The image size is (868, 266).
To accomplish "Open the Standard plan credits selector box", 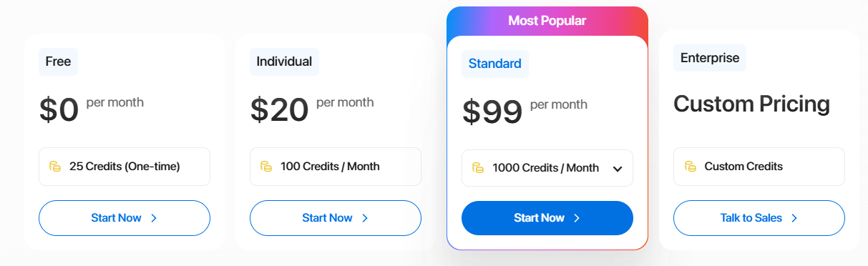I will coord(547,168).
